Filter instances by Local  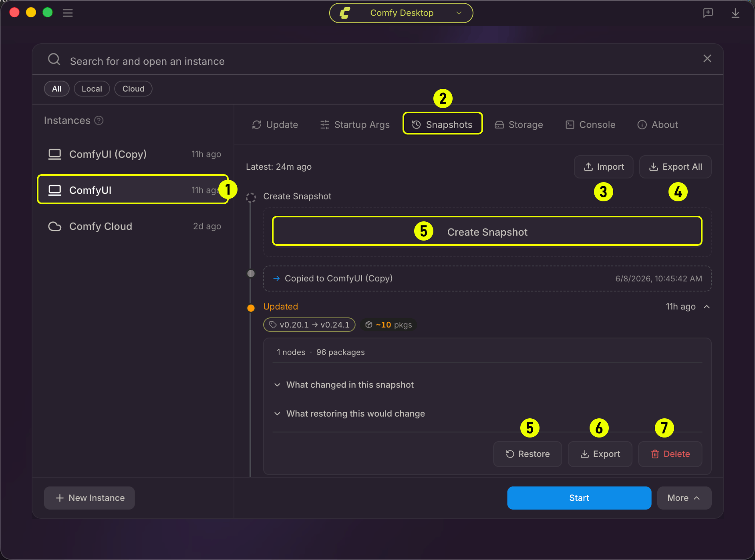(92, 89)
